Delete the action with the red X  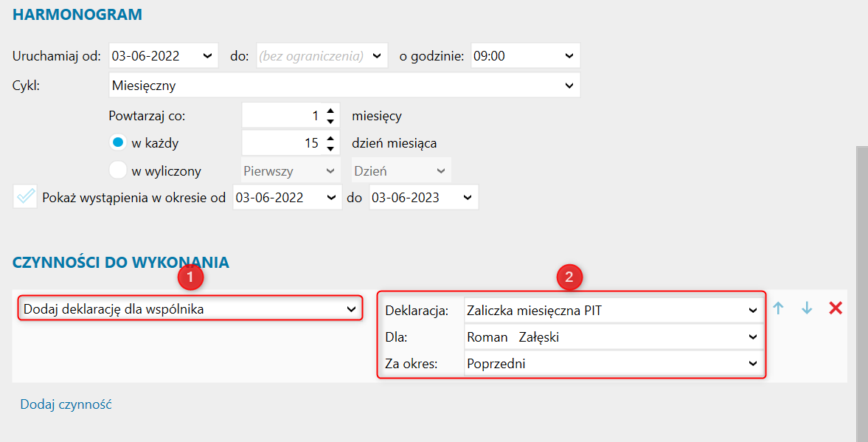pyautogui.click(x=836, y=308)
